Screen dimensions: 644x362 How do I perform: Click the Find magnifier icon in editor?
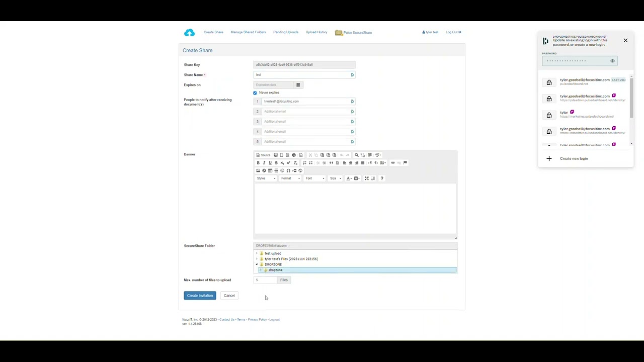pyautogui.click(x=357, y=155)
